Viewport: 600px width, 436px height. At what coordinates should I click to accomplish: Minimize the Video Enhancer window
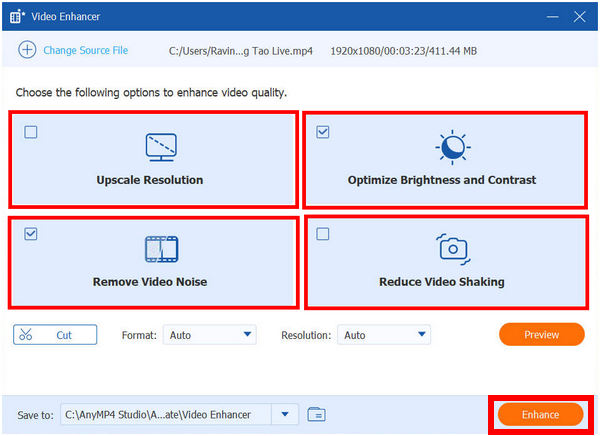point(552,17)
